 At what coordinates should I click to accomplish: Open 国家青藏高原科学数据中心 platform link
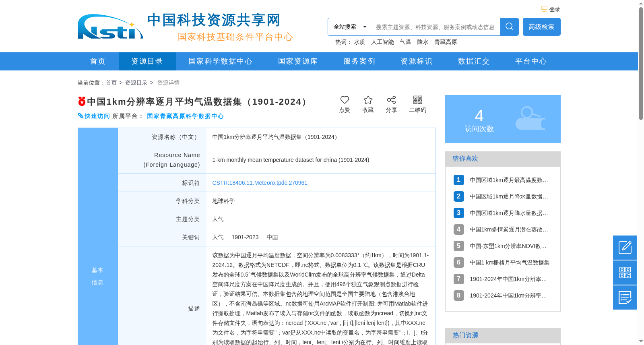click(x=185, y=116)
